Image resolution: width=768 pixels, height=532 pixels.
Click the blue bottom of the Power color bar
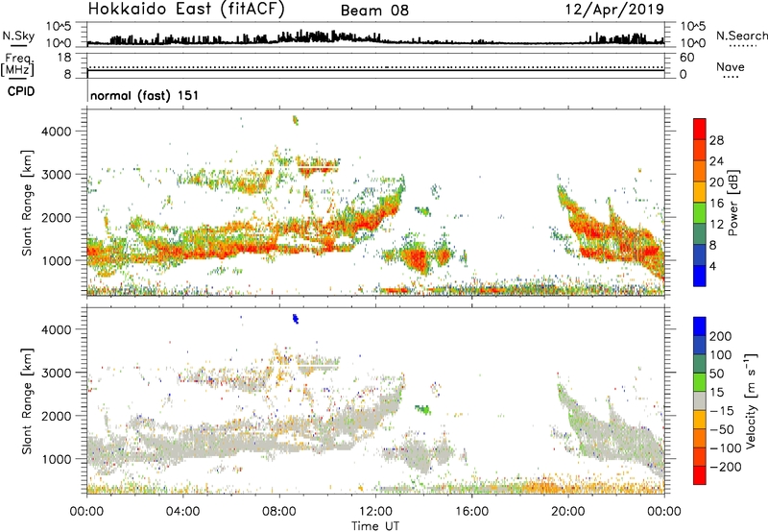click(x=700, y=276)
